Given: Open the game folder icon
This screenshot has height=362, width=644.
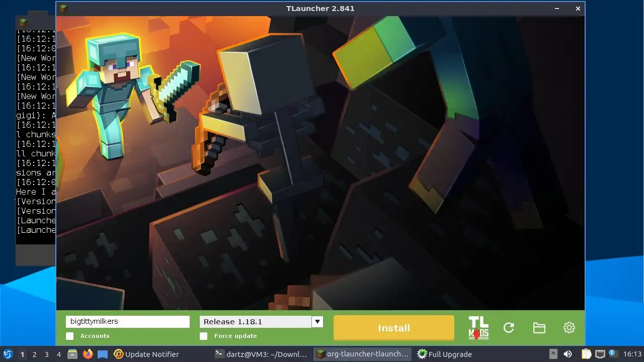Looking at the screenshot, I should pyautogui.click(x=539, y=328).
